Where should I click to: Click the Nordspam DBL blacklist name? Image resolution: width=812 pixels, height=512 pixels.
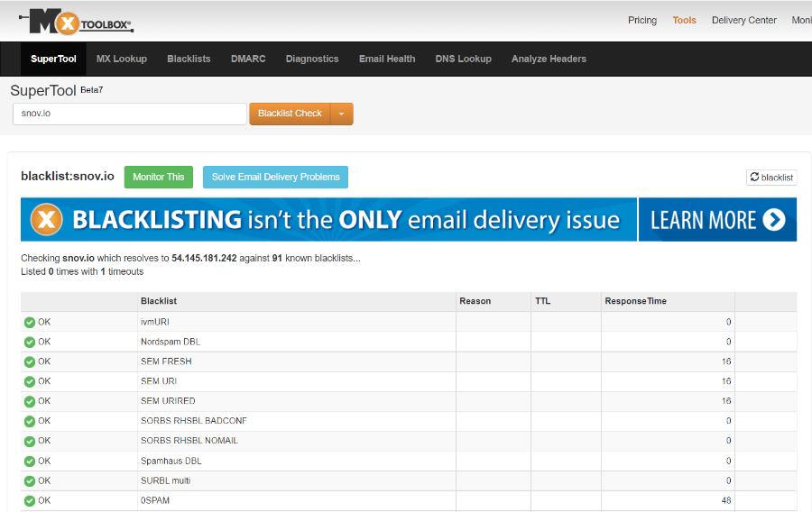[171, 342]
